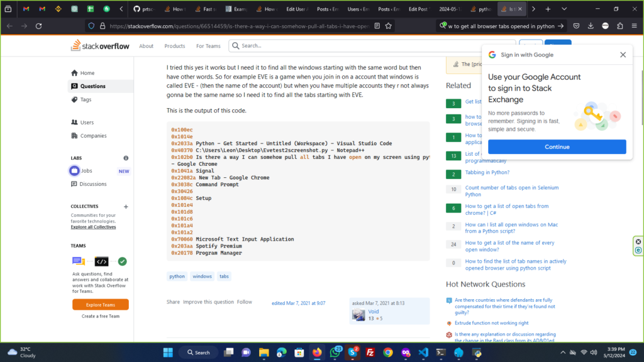Open the Firefox downloads panel
Screen dimensions: 644x362
(x=589, y=26)
